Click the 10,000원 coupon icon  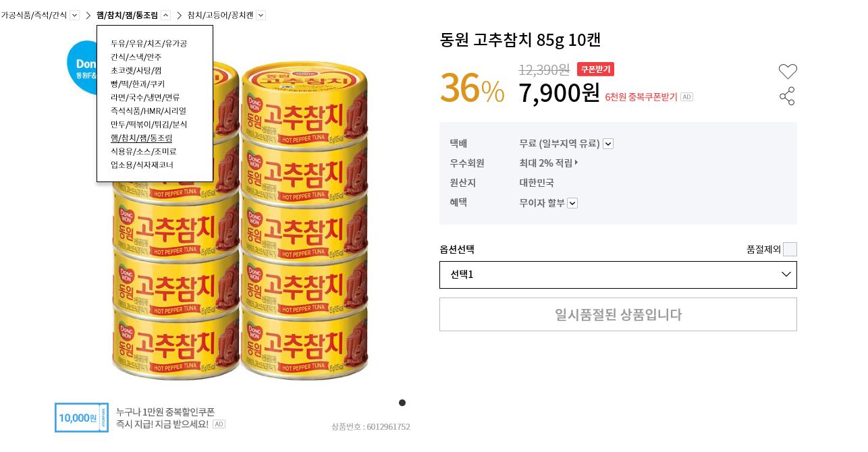[82, 418]
